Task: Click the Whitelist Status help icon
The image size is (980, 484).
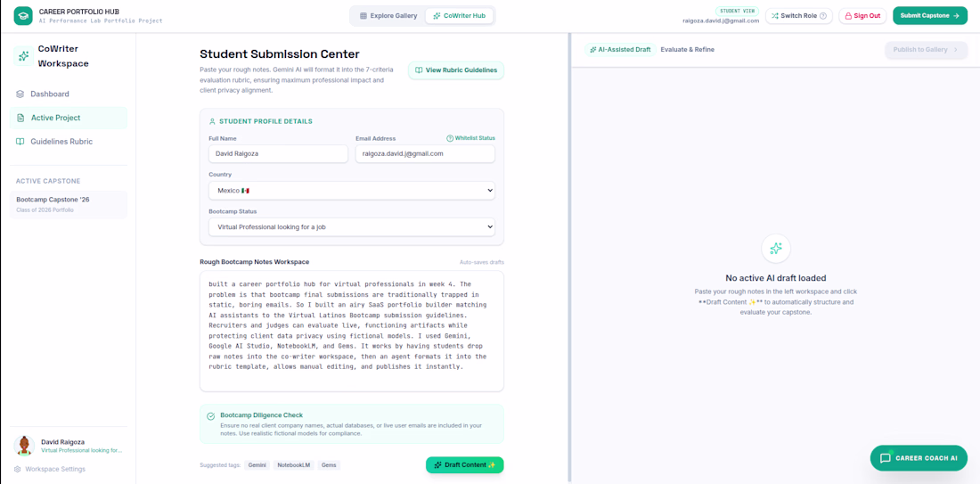Action: click(449, 138)
